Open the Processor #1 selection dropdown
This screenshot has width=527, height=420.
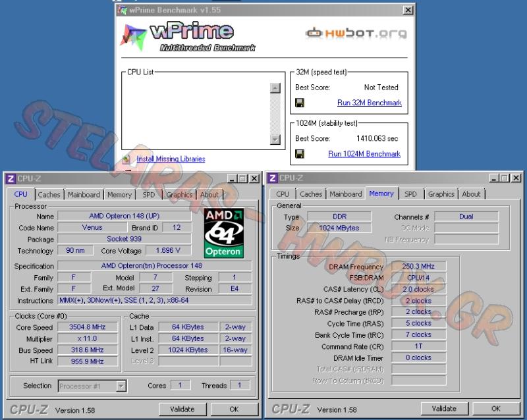[x=121, y=386]
